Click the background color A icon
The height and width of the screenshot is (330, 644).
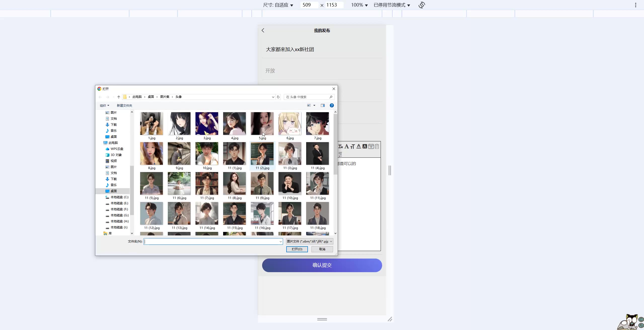(365, 146)
